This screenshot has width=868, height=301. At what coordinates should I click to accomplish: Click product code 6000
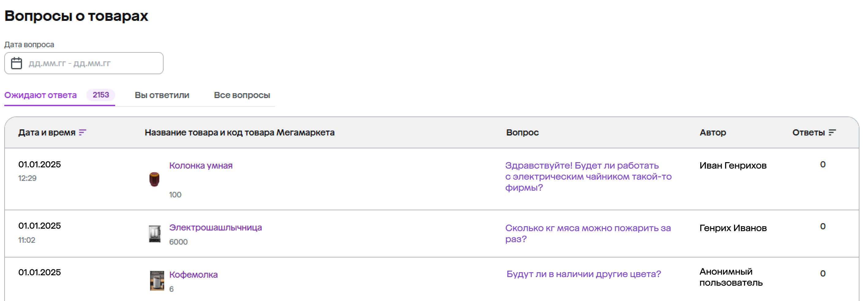(178, 242)
